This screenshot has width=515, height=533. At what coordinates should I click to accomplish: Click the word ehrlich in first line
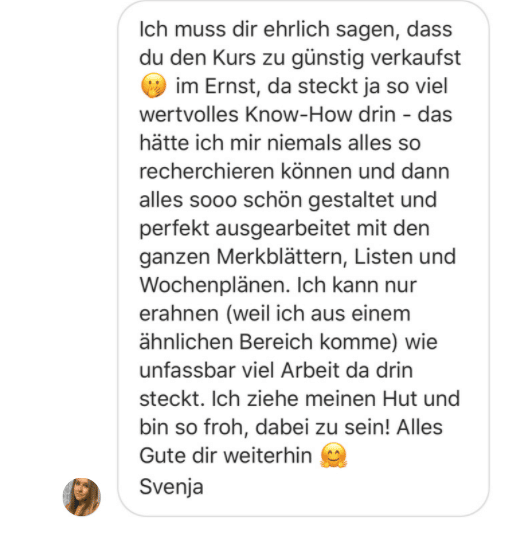click(x=296, y=29)
